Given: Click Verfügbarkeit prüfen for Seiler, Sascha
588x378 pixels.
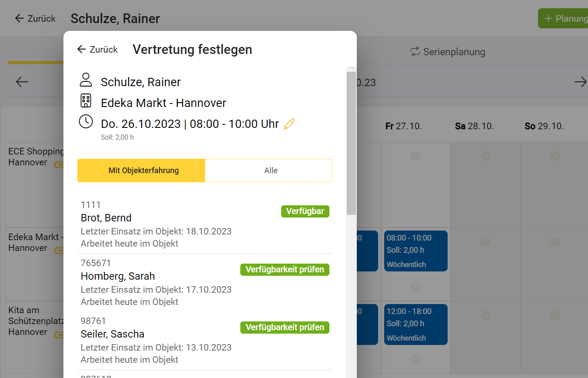Looking at the screenshot, I should tap(285, 328).
